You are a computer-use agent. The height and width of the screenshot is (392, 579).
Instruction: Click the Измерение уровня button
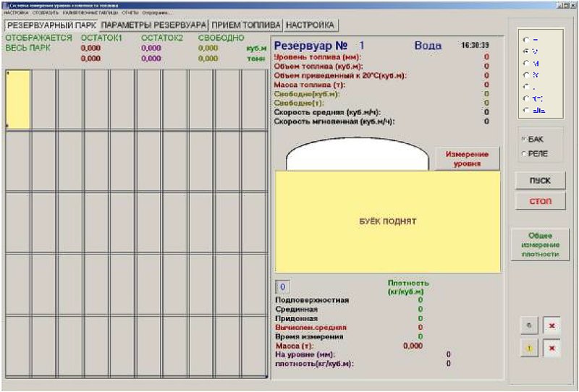[467, 159]
